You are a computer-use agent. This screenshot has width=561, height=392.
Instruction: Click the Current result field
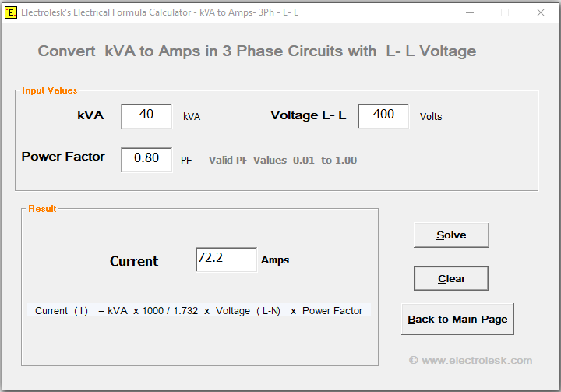coord(226,260)
